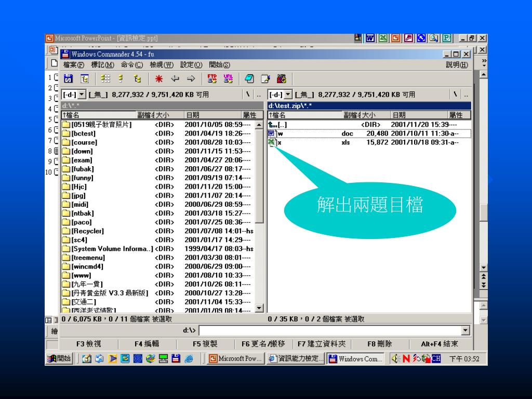Open the left panel drive dropdown [-d-]
The height and width of the screenshot is (399, 532).
point(82,95)
